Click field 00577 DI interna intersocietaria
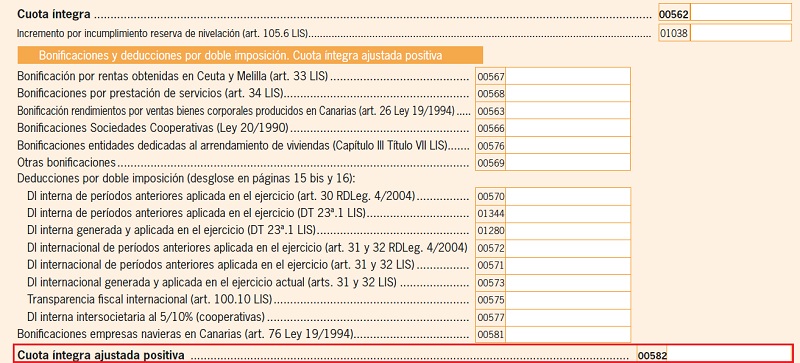The width and height of the screenshot is (800, 363). (568, 318)
